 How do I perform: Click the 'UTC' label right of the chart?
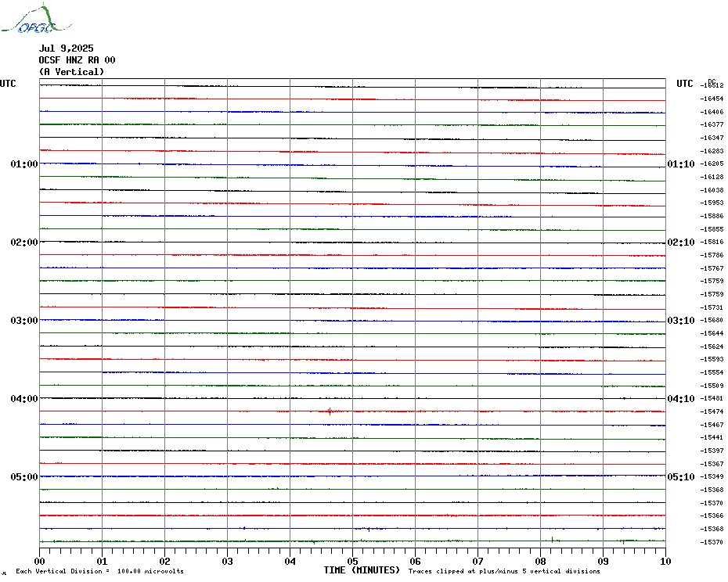(x=684, y=84)
